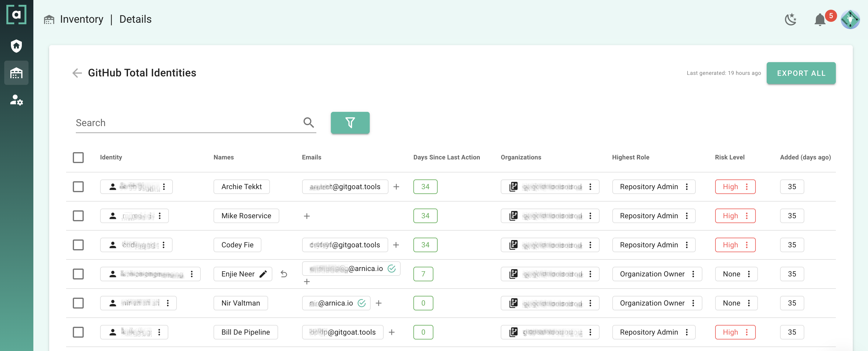Edit Enjie Neer name pencil icon
This screenshot has width=868, height=351.
(x=263, y=274)
